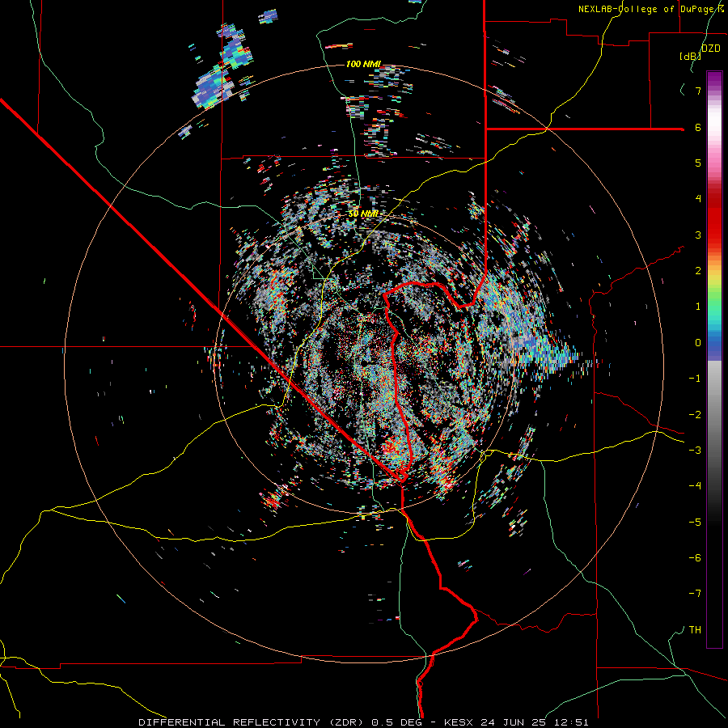Click the "DZD" label above the color scale
This screenshot has width=728, height=728.
[x=711, y=49]
